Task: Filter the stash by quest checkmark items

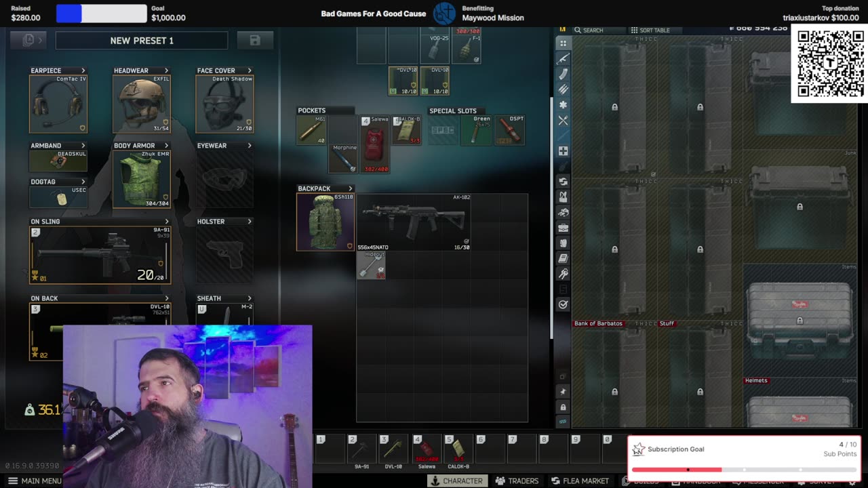Action: 563,304
